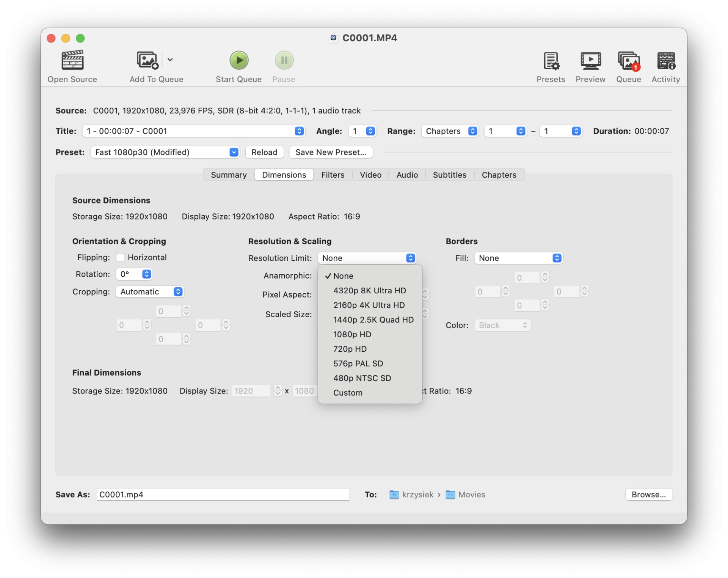Choose 2160p 4K Ultra HD option
Viewport: 728px width, 578px height.
click(x=369, y=305)
